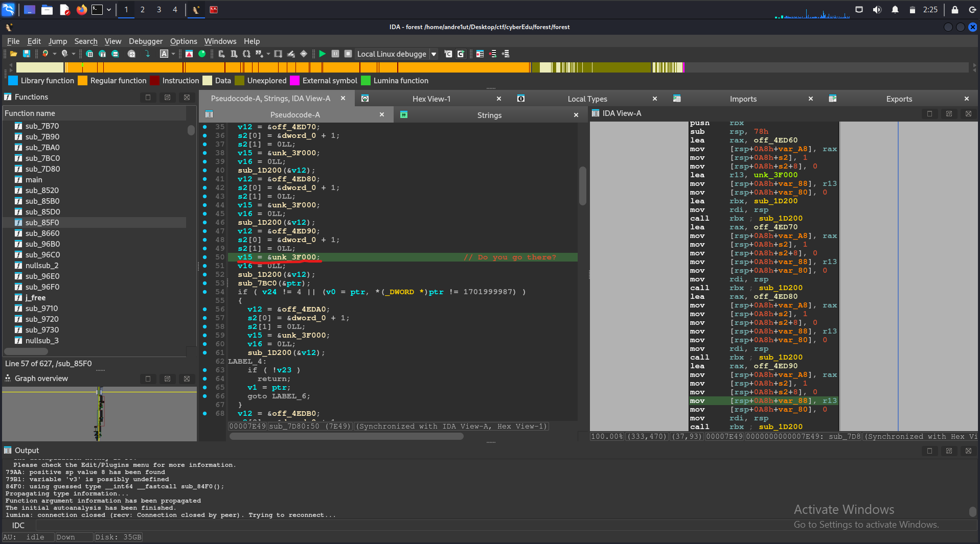Switch to the Imports tab
This screenshot has width=980, height=544.
click(743, 99)
